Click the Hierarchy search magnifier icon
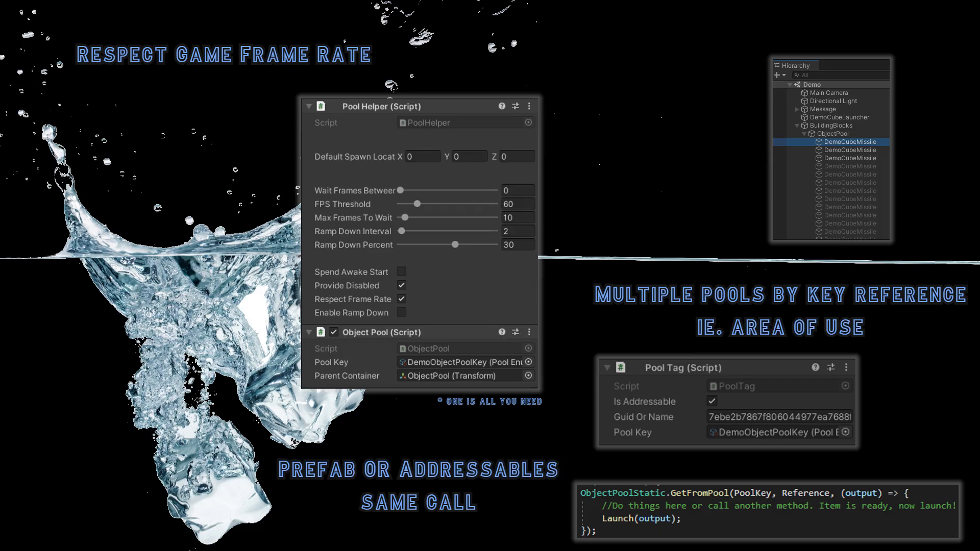The height and width of the screenshot is (551, 980). [797, 75]
